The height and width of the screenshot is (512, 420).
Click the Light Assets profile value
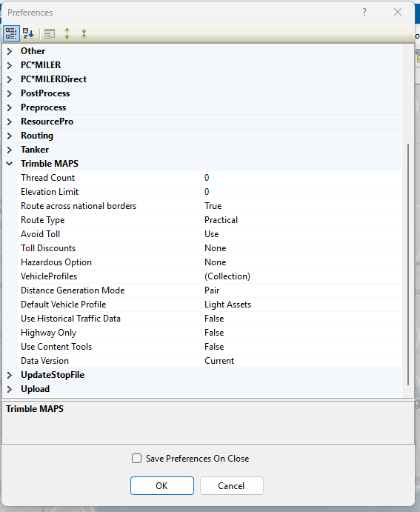302,304
